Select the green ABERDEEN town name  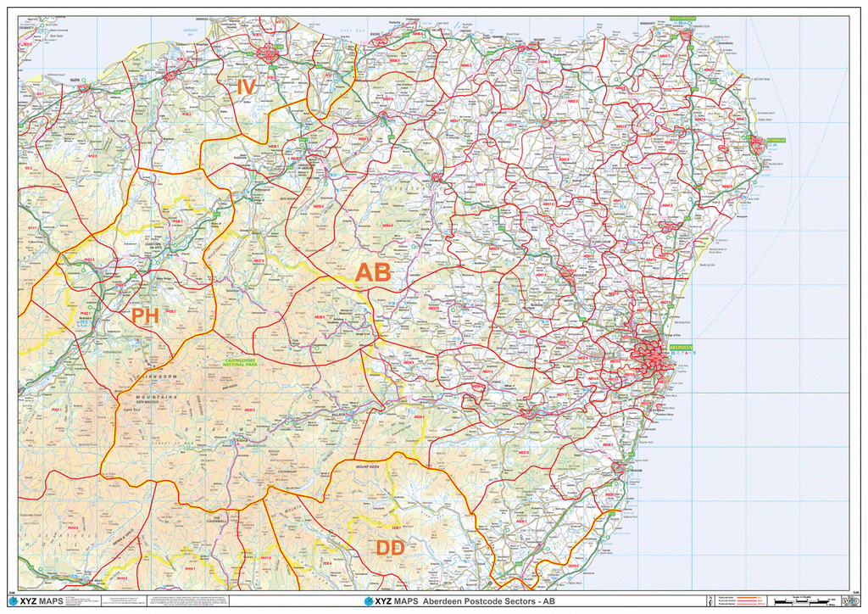click(x=681, y=347)
